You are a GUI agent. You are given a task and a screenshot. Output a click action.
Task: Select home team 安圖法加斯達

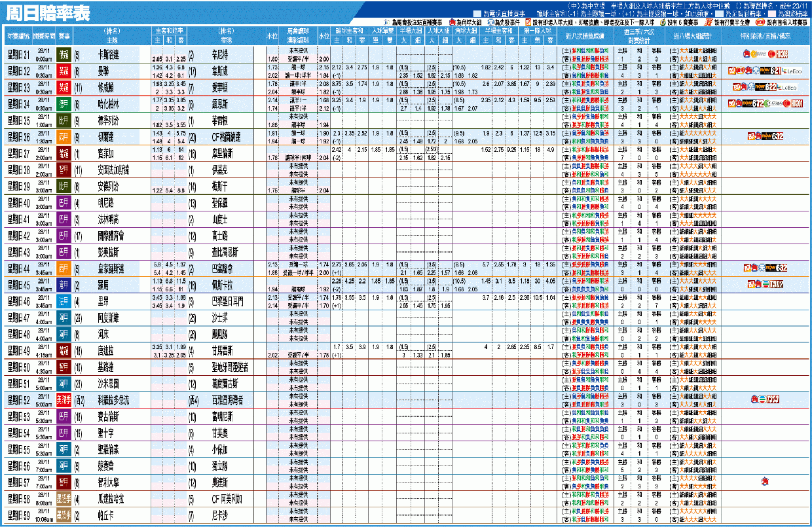[113, 169]
